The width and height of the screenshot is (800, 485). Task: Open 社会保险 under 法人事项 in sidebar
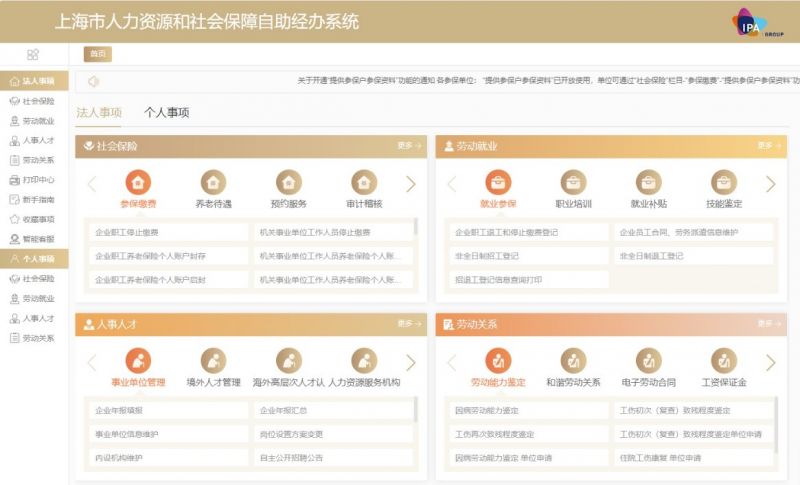pyautogui.click(x=32, y=101)
